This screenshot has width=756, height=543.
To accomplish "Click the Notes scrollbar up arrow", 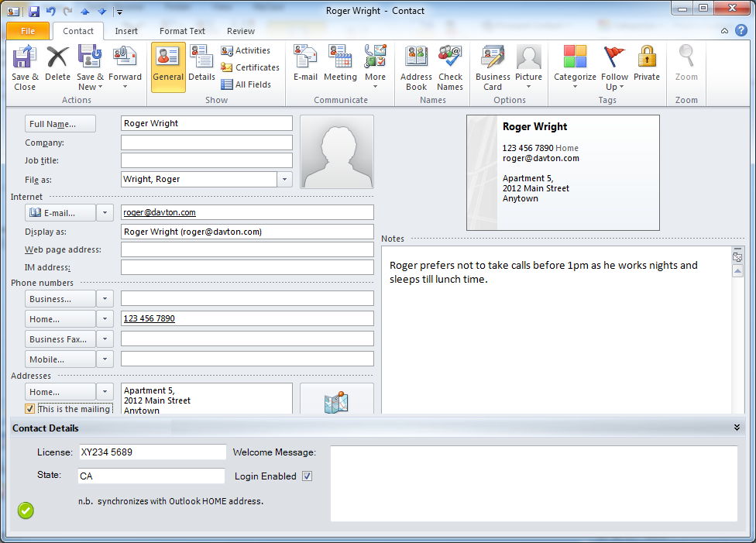I will point(737,271).
